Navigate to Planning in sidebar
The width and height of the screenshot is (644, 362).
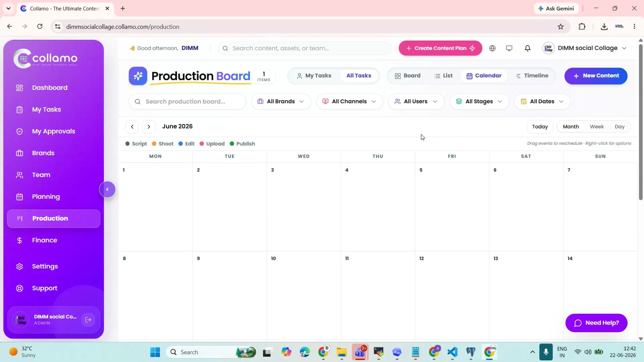[54, 197]
